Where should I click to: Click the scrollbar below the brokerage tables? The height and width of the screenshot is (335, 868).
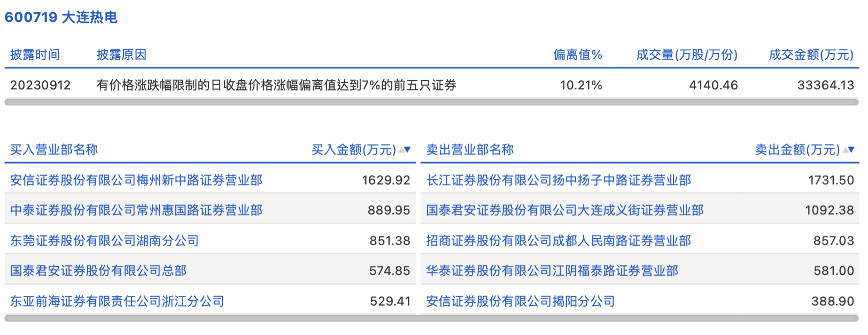(432, 318)
